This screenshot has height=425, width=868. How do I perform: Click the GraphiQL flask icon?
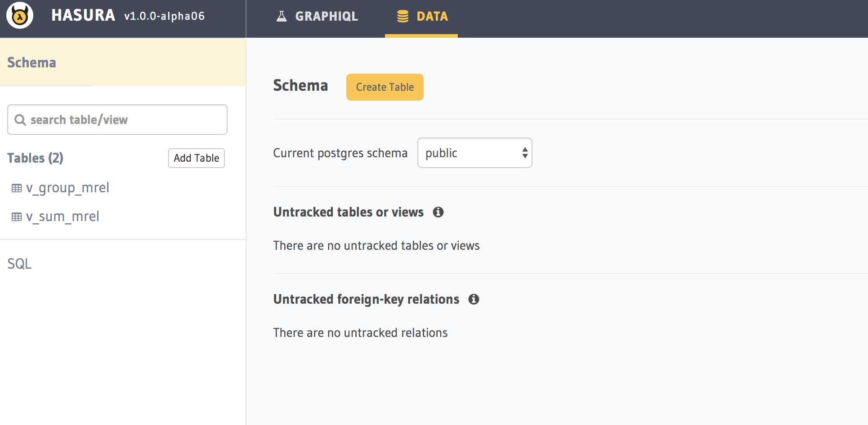tap(282, 16)
